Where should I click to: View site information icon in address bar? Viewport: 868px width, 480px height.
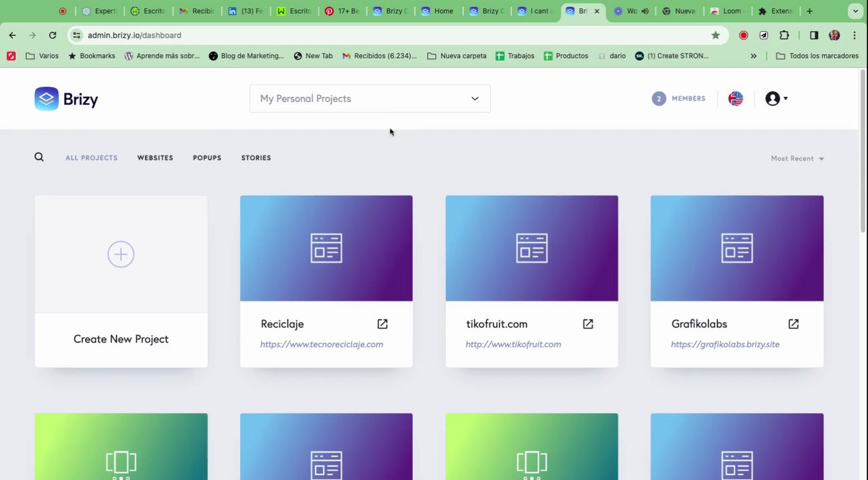click(77, 35)
